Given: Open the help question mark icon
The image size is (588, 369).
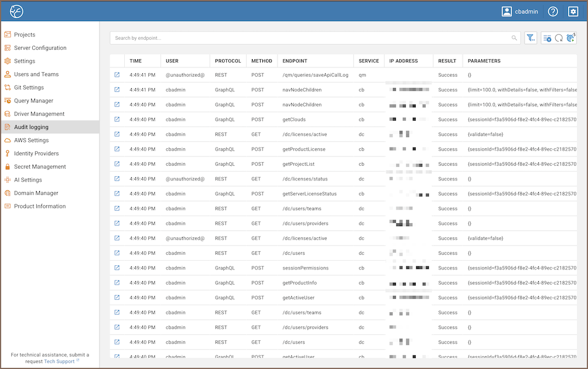Looking at the screenshot, I should (553, 11).
